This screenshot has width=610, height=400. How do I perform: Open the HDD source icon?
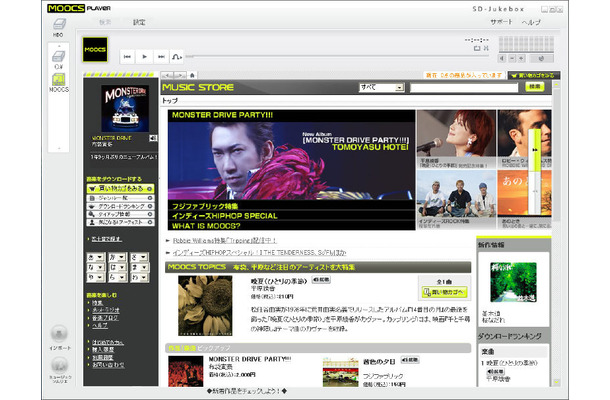59,25
